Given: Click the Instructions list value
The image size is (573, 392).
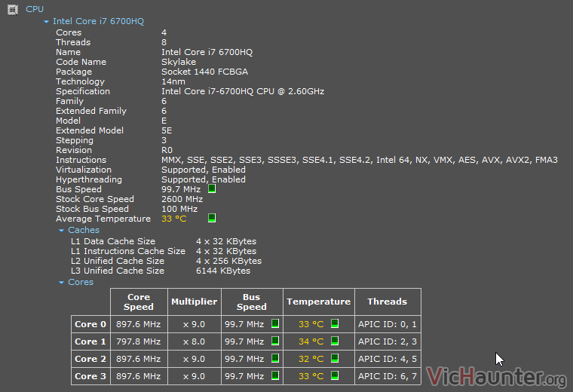Looking at the screenshot, I should click(x=360, y=160).
